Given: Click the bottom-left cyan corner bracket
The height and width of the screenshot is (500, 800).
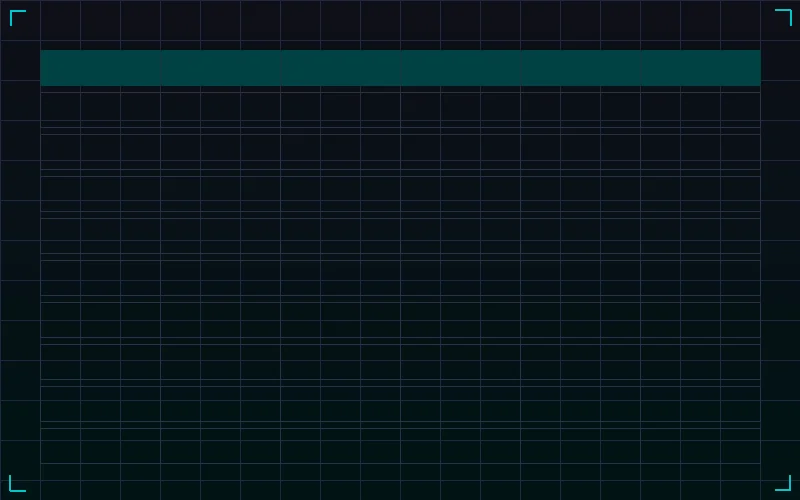Looking at the screenshot, I should pos(17,483).
